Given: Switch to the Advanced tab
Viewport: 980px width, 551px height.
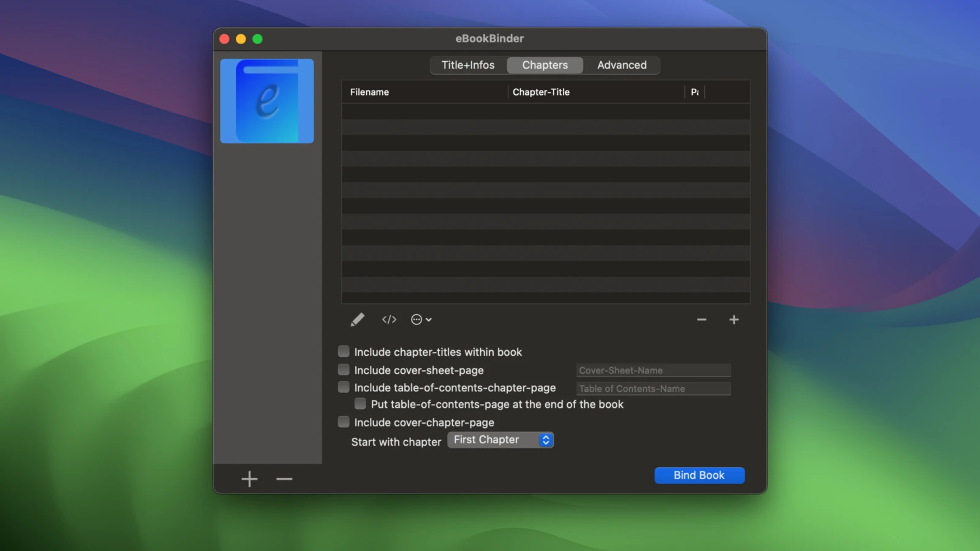Looking at the screenshot, I should (x=622, y=65).
